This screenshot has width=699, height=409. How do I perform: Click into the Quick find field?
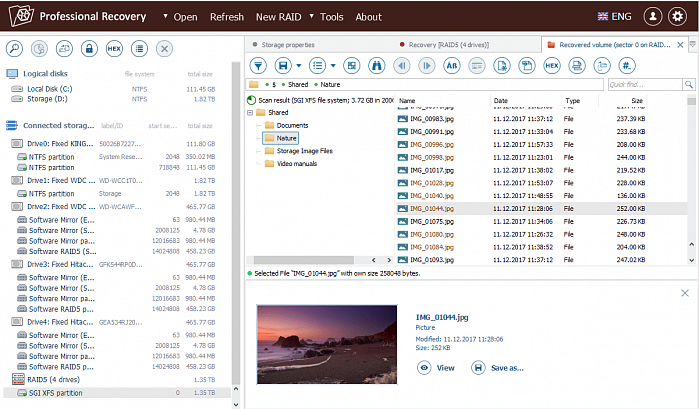click(645, 84)
